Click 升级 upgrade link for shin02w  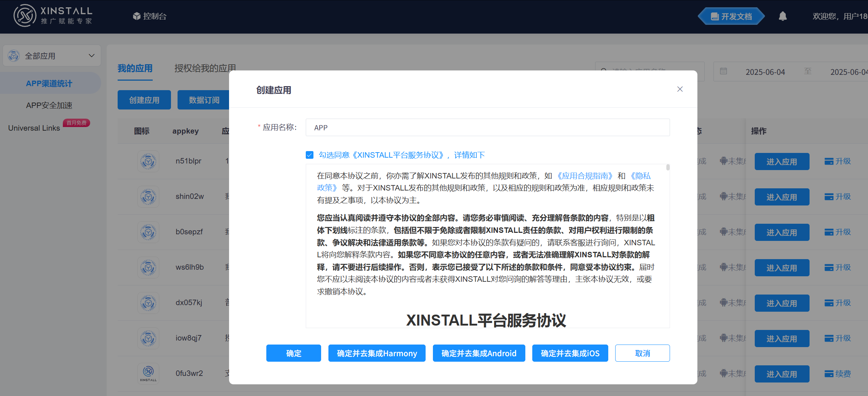click(x=838, y=197)
